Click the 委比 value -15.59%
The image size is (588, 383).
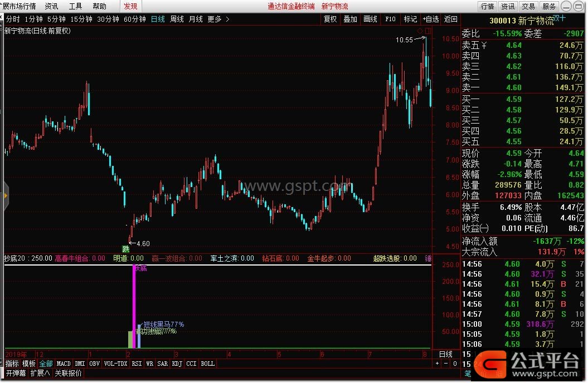(x=507, y=34)
